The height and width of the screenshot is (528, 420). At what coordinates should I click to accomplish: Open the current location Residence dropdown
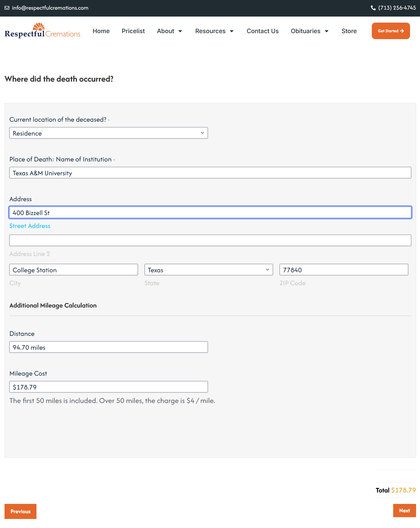pos(108,133)
